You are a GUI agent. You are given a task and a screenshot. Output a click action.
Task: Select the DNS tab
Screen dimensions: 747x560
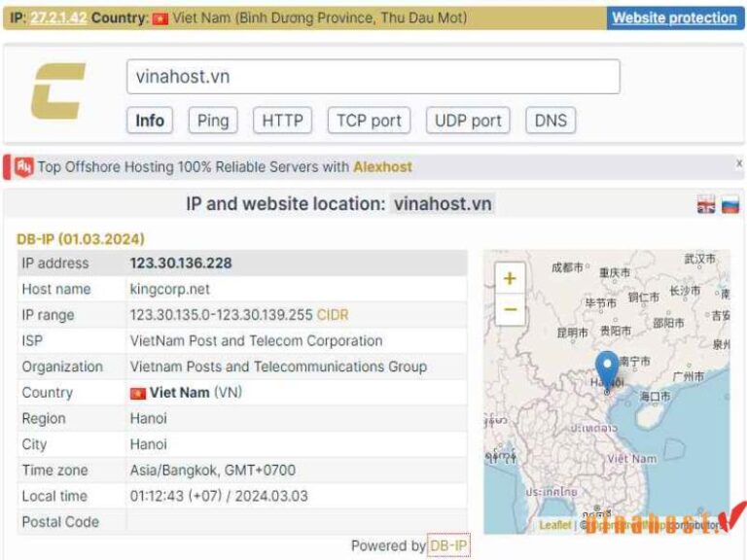[x=551, y=121]
